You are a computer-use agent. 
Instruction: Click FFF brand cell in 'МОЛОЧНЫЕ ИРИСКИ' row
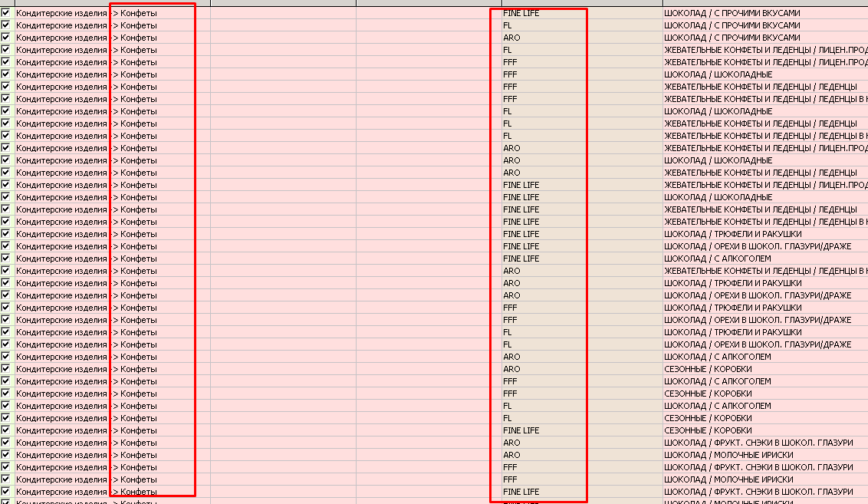click(x=582, y=479)
